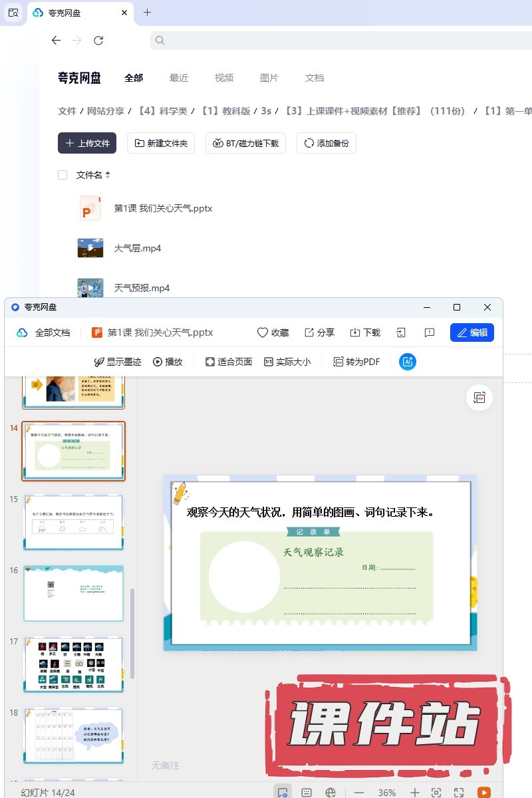Click the floating screenshot-to-PDF round icon
Image resolution: width=532 pixels, height=798 pixels.
(x=479, y=398)
